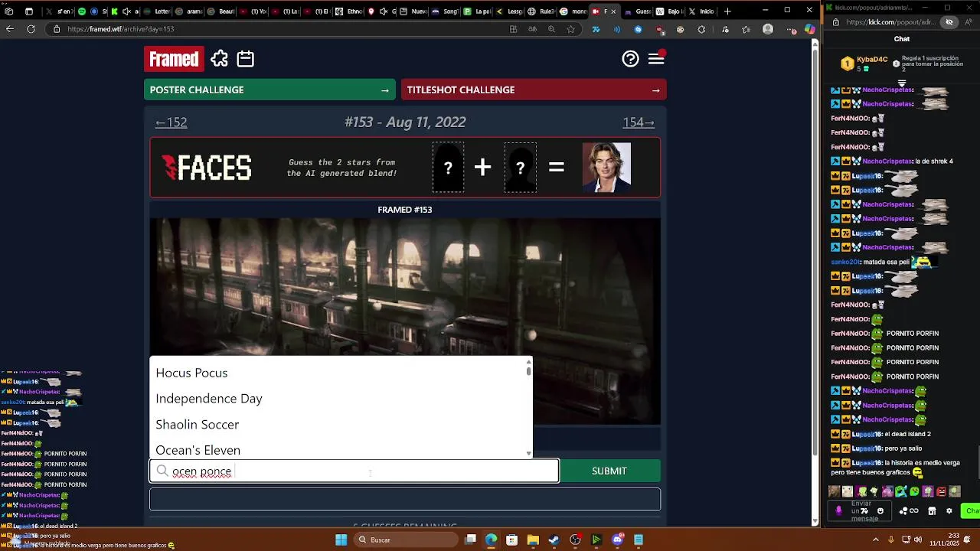Show hidden system tray icons

pyautogui.click(x=876, y=540)
